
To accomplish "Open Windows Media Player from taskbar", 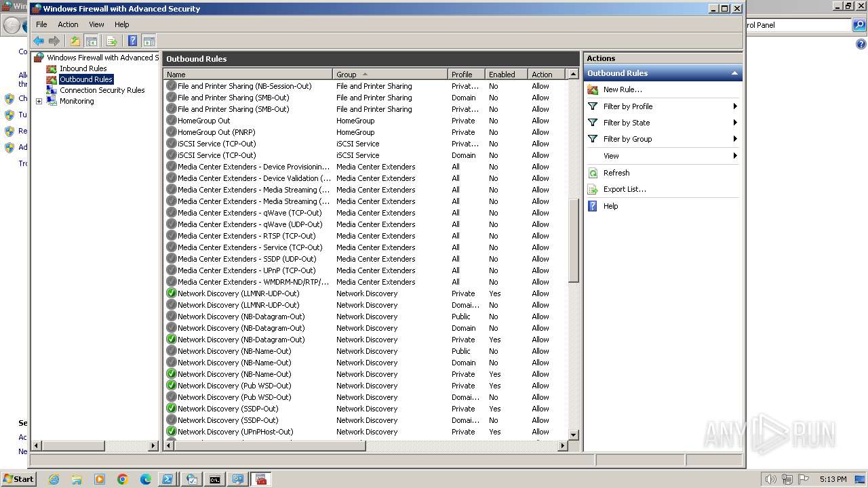I will (100, 479).
